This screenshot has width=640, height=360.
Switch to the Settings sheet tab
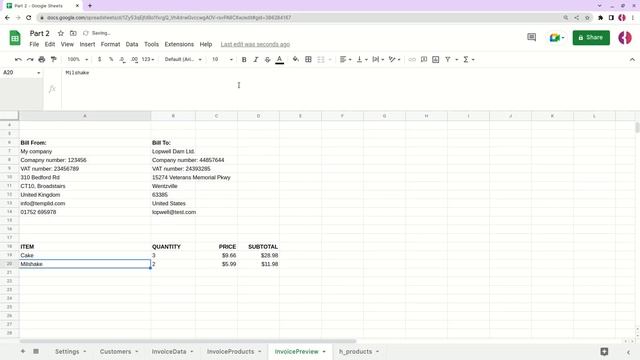click(67, 351)
